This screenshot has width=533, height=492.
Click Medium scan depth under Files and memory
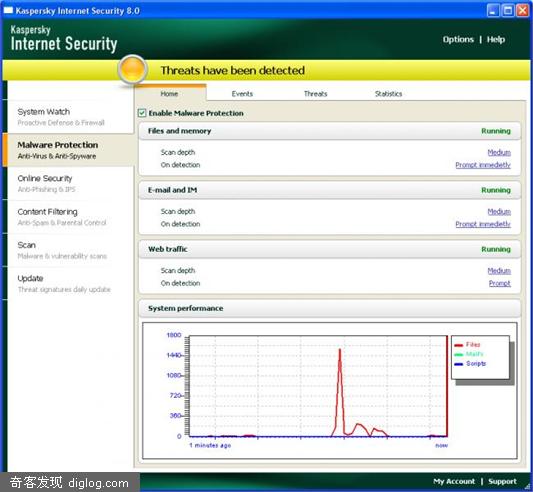coord(499,152)
